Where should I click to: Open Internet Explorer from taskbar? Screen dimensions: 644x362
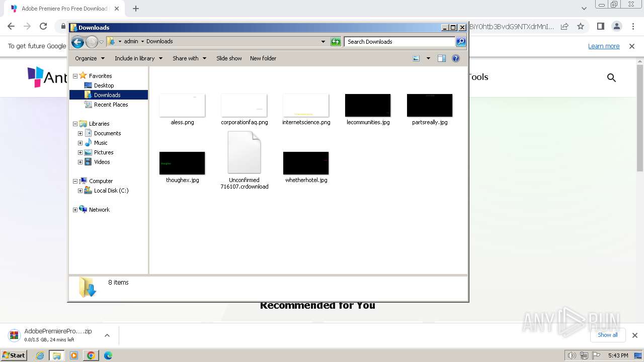tap(40, 355)
